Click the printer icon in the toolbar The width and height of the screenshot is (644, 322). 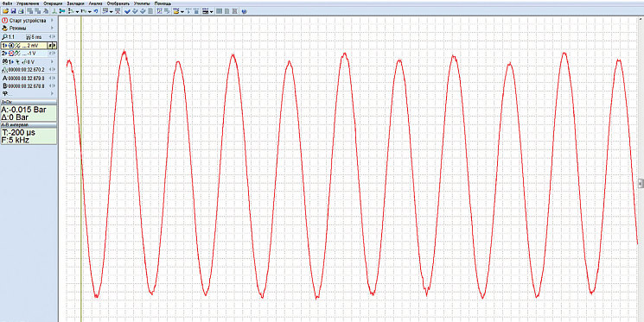coord(21,11)
